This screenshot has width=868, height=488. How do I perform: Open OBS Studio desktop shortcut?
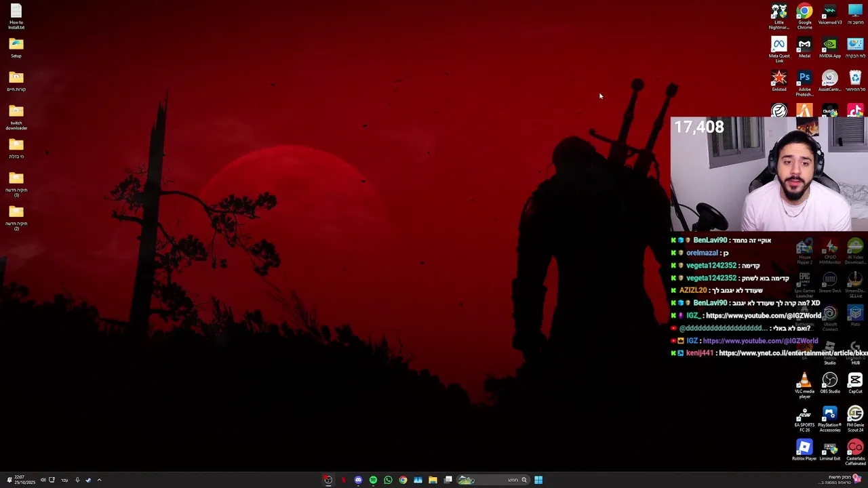click(x=830, y=383)
